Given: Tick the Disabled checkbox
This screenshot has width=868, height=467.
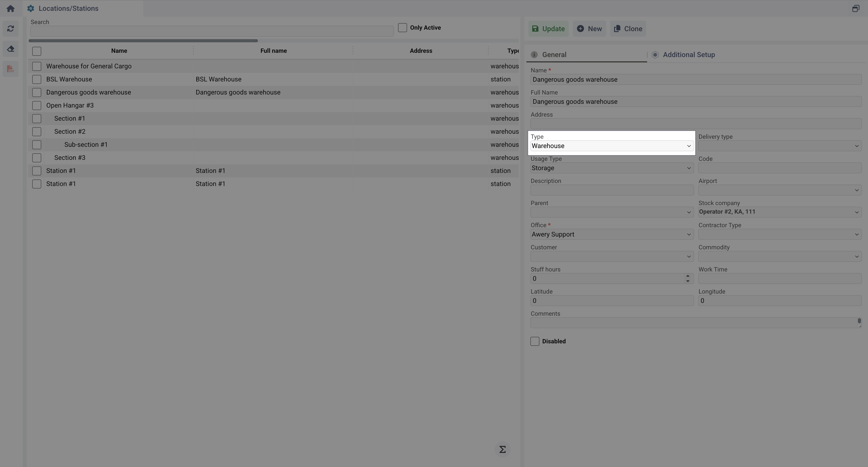Looking at the screenshot, I should click(535, 341).
